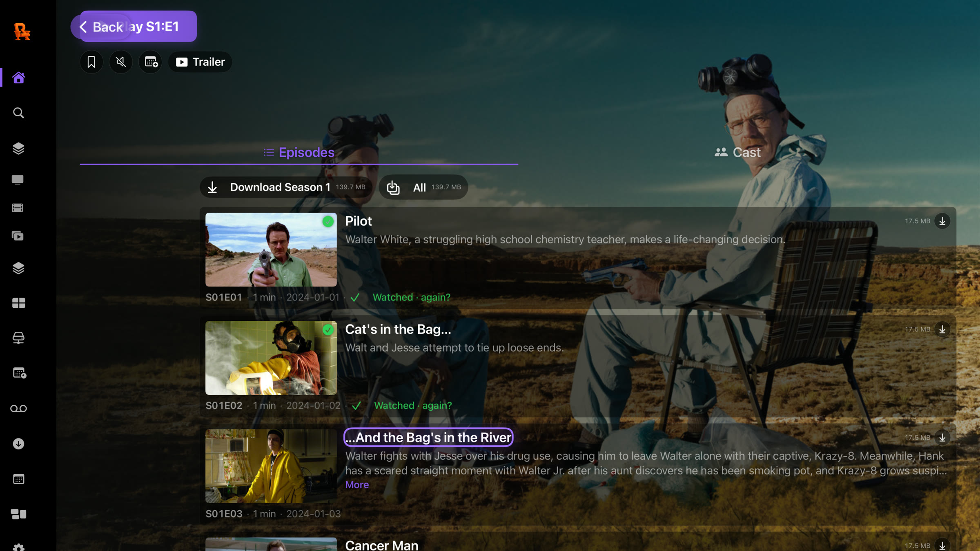Select the Cancer Man episode title

(382, 545)
